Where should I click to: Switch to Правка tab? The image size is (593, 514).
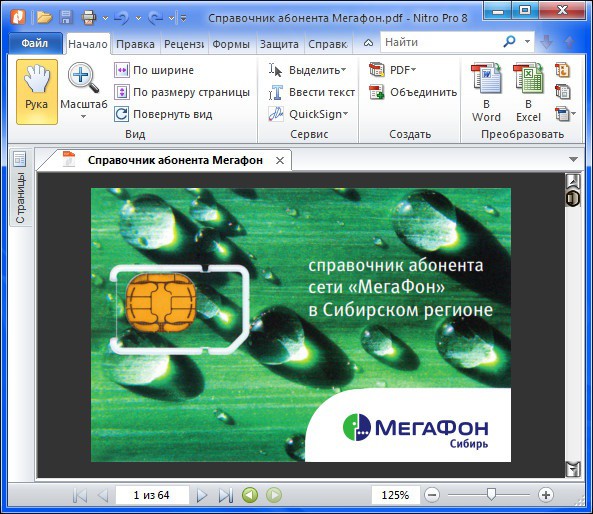pyautogui.click(x=135, y=44)
